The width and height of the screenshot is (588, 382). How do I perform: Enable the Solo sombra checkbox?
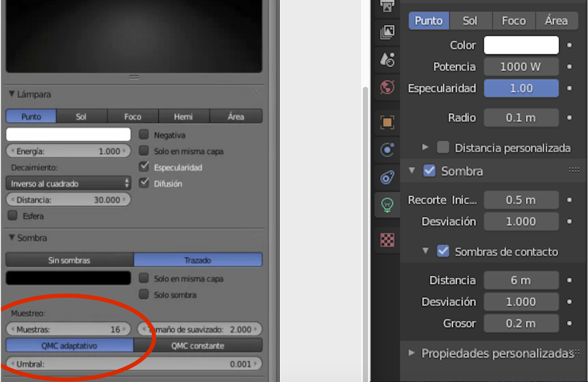click(144, 294)
